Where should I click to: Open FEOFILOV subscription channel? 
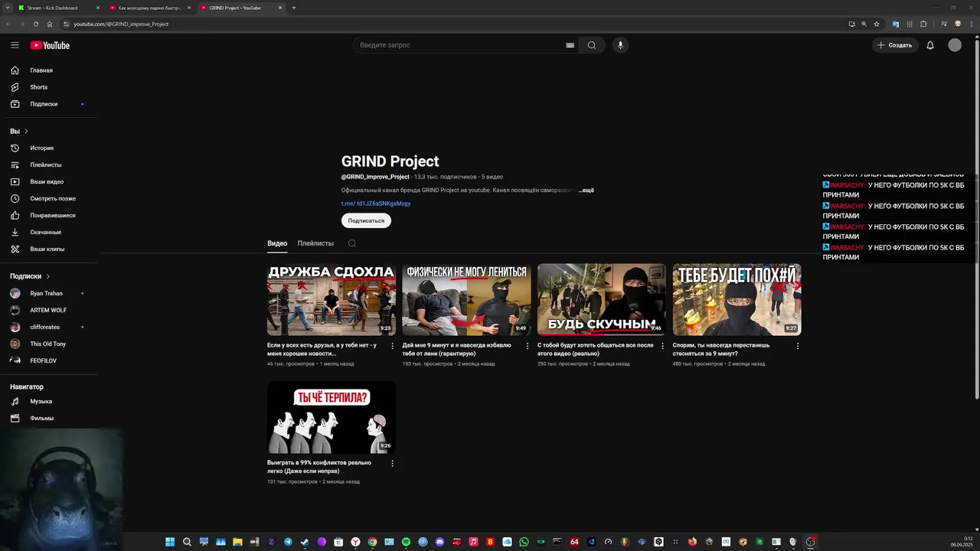49,360
